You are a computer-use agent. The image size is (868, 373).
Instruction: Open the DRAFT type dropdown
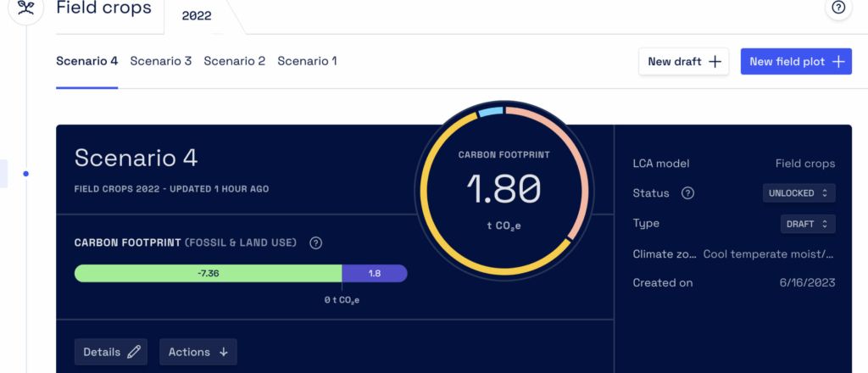[x=808, y=224]
